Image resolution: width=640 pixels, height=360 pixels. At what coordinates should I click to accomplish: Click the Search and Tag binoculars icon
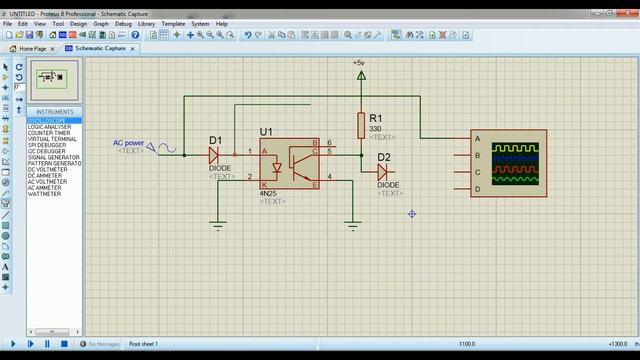tap(410, 35)
